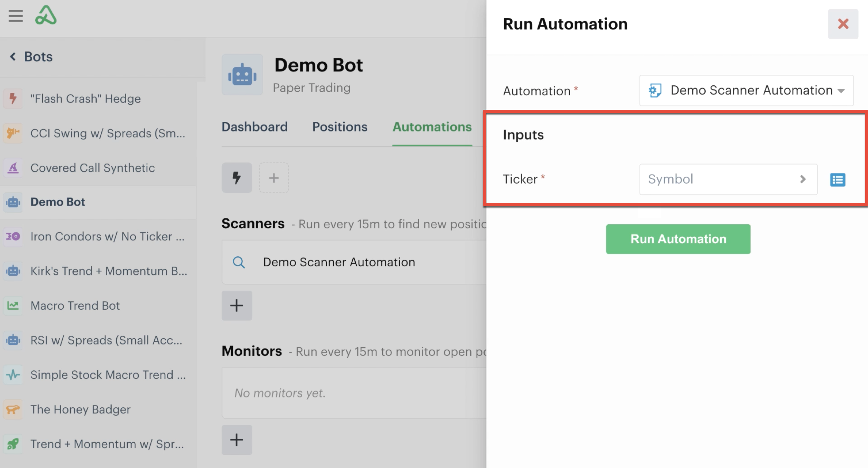
Task: Click the magnifier icon beside Demo Scanner Automation
Action: pyautogui.click(x=239, y=262)
